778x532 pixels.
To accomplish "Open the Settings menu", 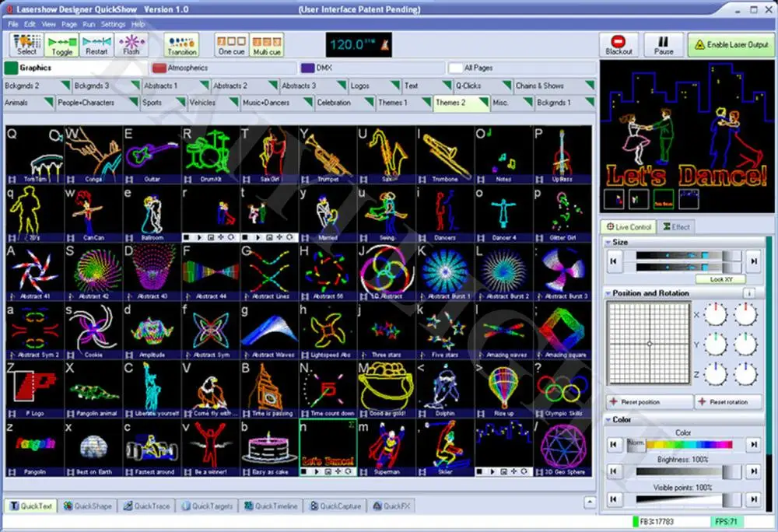I will click(x=113, y=24).
